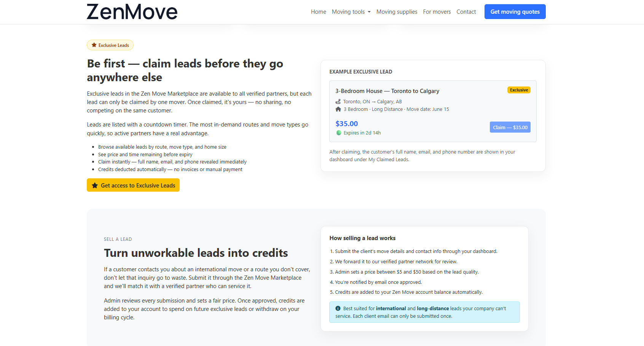Select the lead title 3-Bedroom House — Toronto to Calgary
This screenshot has height=346, width=644.
tap(387, 91)
